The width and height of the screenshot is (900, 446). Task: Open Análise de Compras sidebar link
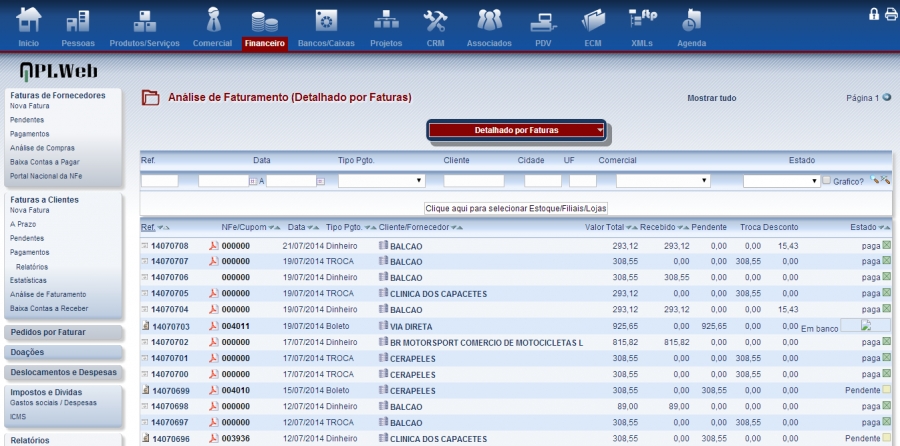pyautogui.click(x=42, y=148)
